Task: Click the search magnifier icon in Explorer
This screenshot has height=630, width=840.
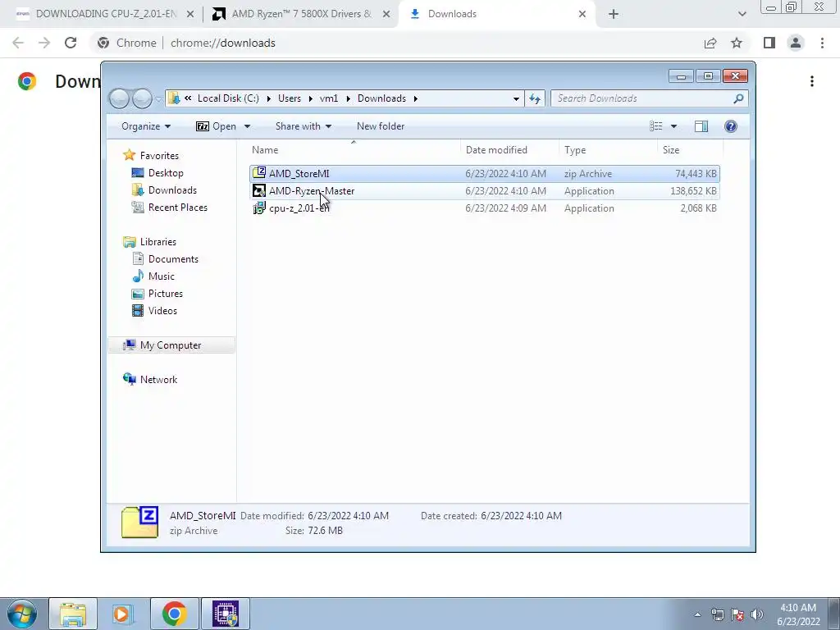Action: (739, 98)
